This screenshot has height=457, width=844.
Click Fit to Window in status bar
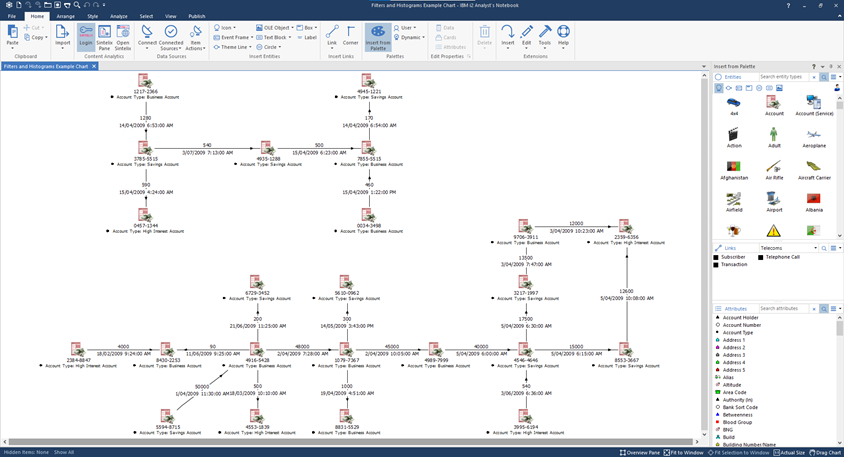tap(683, 452)
